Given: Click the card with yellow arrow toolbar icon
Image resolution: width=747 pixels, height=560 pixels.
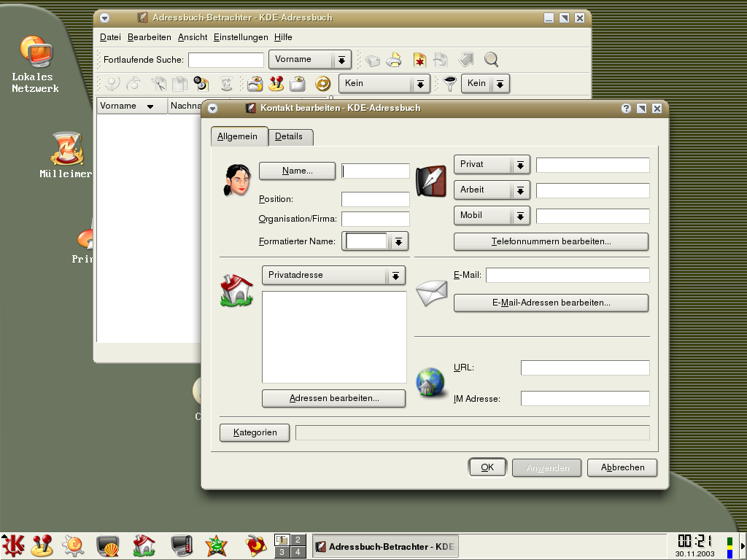Looking at the screenshot, I should click(x=255, y=84).
